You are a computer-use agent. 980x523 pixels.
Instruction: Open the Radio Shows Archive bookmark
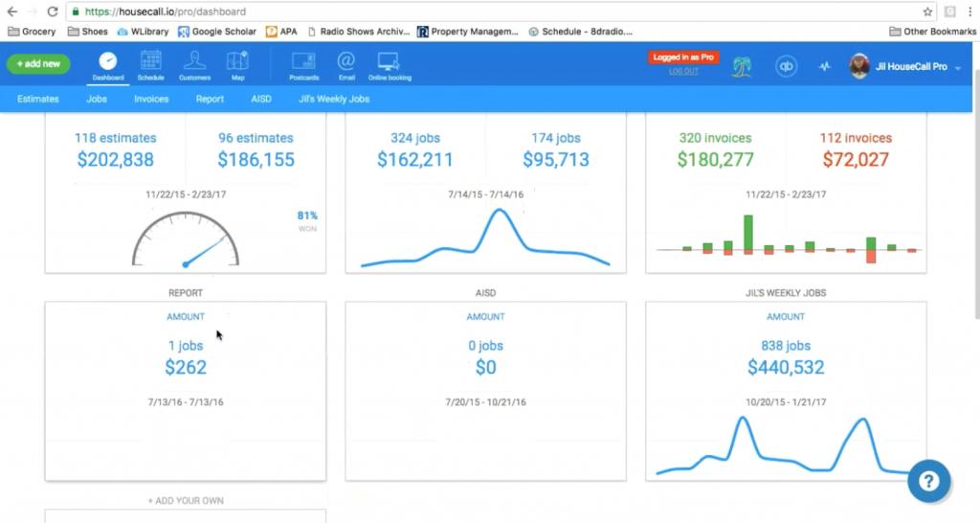click(359, 32)
